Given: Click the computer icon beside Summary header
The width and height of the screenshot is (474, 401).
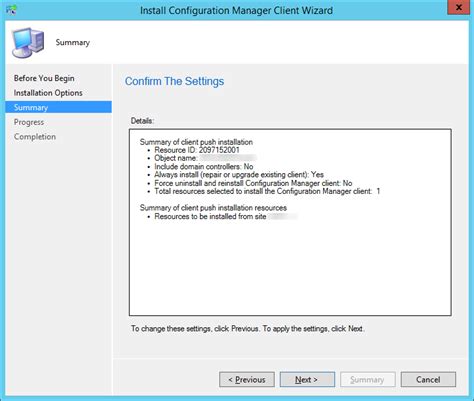Looking at the screenshot, I should 28,43.
